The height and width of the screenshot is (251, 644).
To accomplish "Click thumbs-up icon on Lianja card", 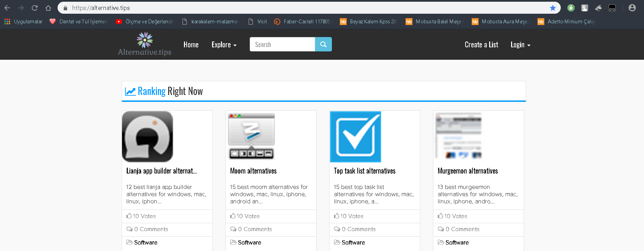I will (129, 216).
